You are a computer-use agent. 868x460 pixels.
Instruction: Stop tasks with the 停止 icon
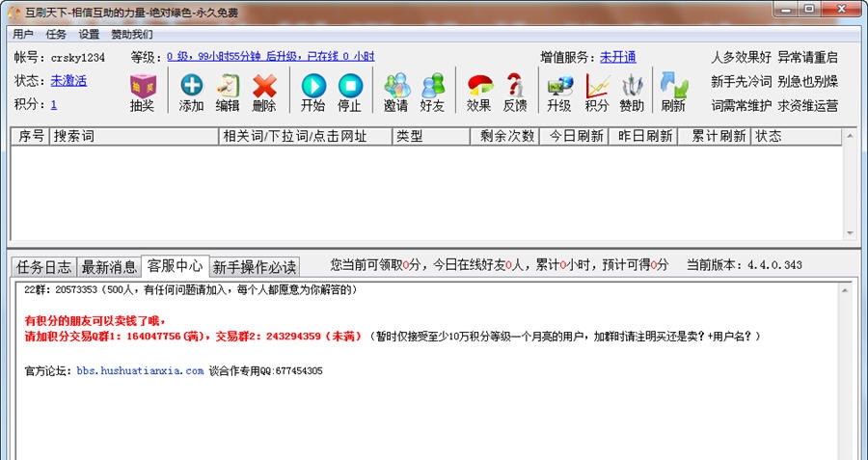click(350, 86)
